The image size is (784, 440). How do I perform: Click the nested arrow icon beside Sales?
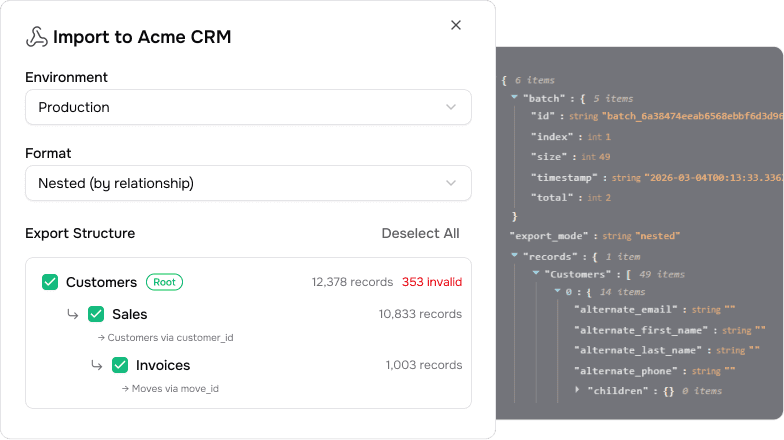[x=73, y=314]
